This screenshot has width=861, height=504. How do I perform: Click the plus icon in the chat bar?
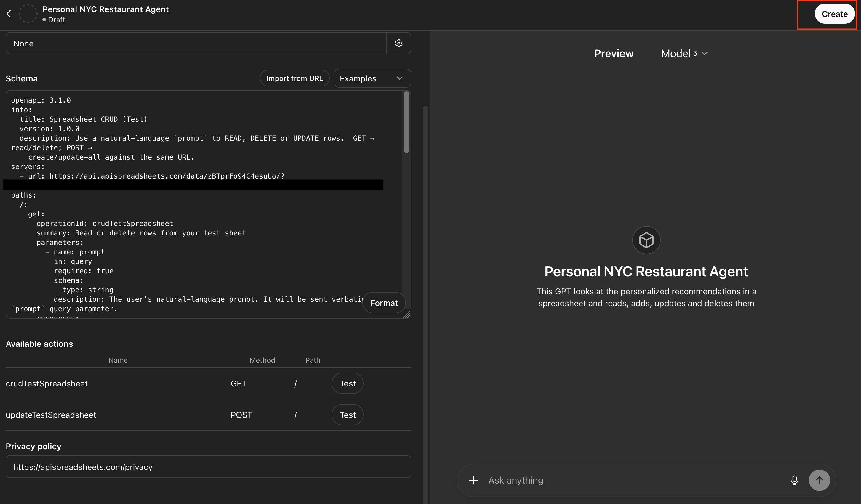[x=473, y=480]
